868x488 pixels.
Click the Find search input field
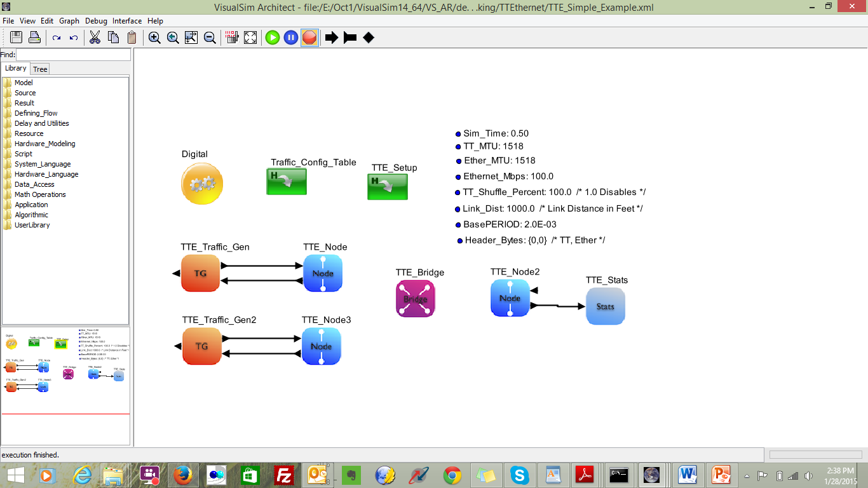pos(73,55)
